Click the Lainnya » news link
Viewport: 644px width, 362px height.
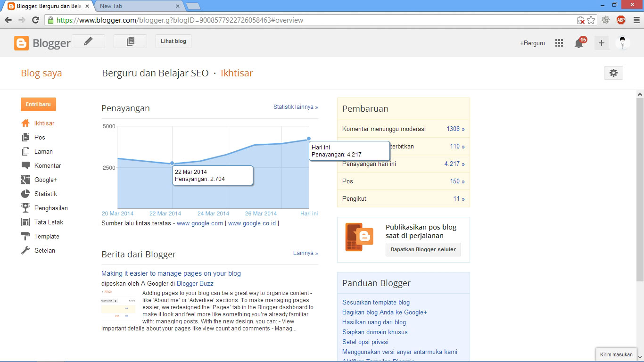point(305,253)
